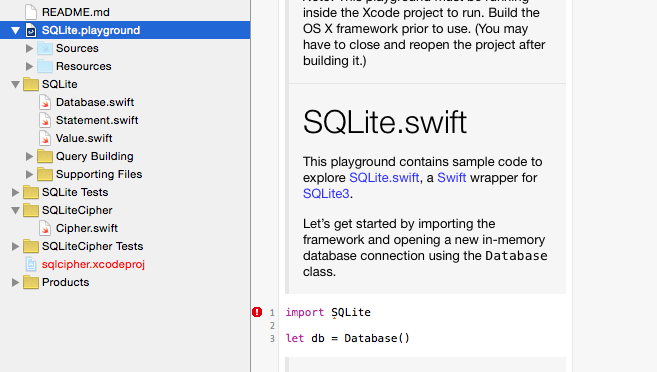The image size is (657, 372).
Task: Expand the Products group
Action: pyautogui.click(x=16, y=282)
